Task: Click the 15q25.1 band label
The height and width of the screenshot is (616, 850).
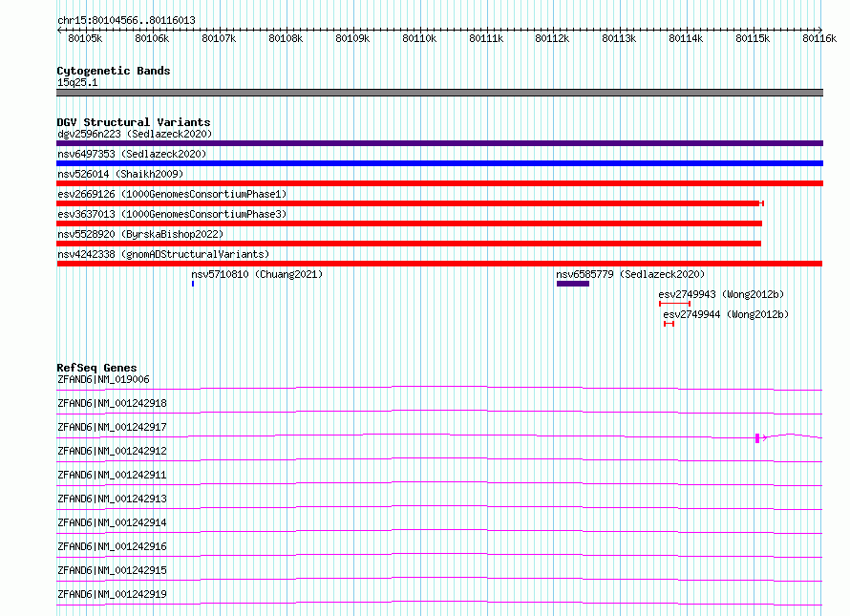Action: coord(77,82)
